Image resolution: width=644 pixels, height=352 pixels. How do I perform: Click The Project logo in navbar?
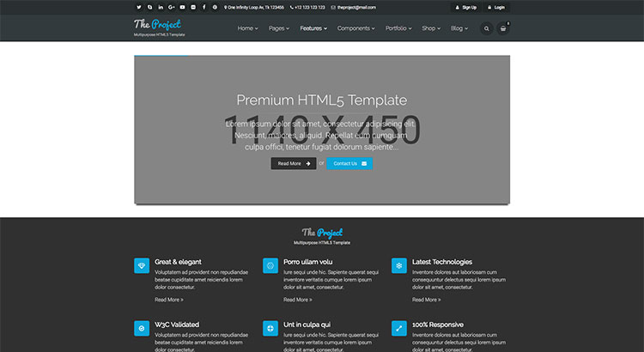157,25
